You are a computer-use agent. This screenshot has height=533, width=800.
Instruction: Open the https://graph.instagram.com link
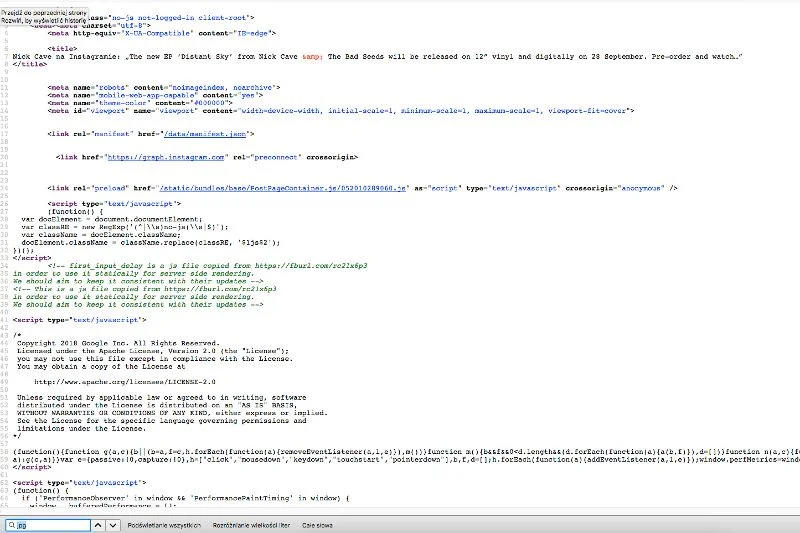166,157
